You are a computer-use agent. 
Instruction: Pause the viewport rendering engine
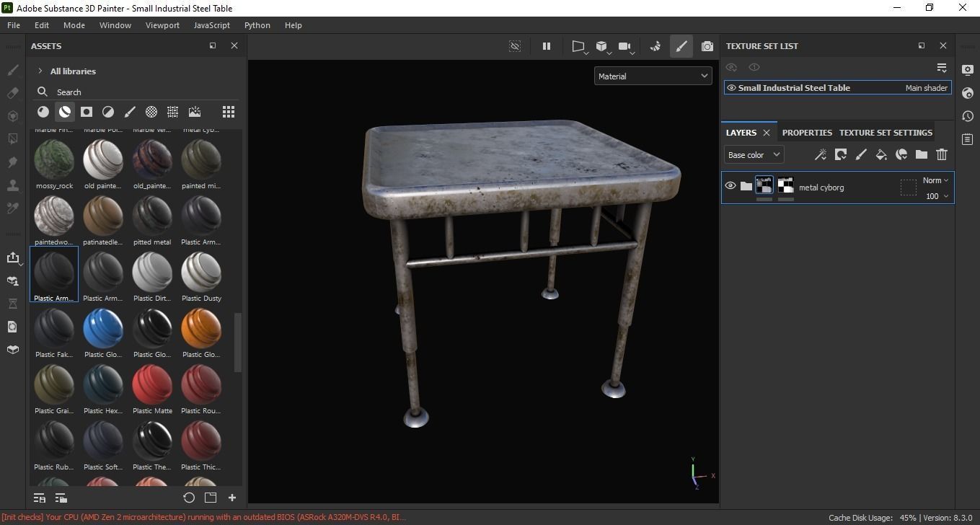pos(546,46)
